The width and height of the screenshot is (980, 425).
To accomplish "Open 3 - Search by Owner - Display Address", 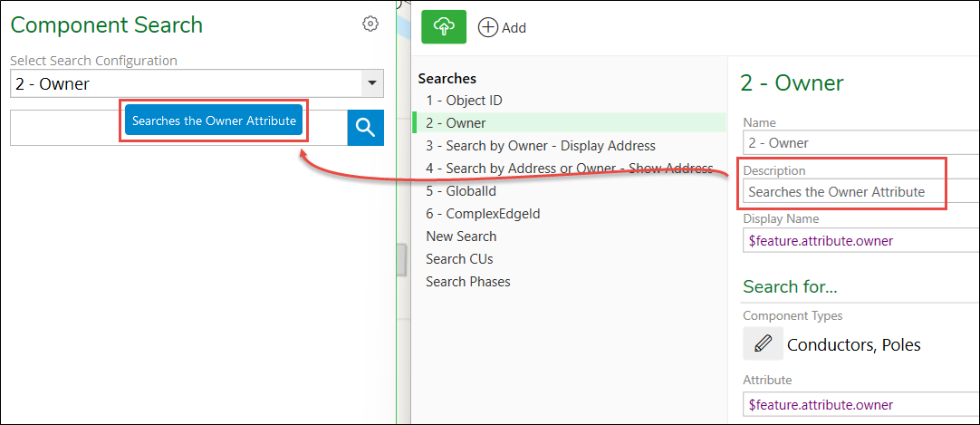I will point(541,146).
